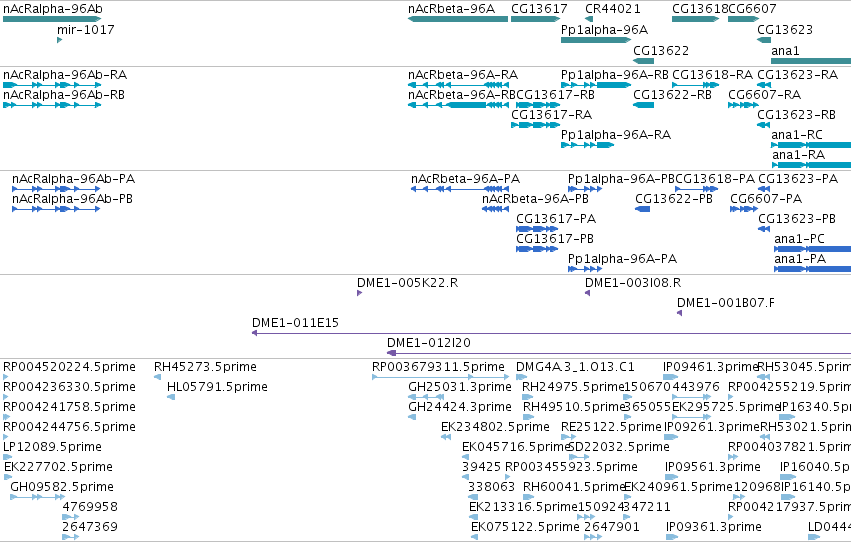Select the DME1-012I20 BAC clone
The image size is (851, 542).
click(x=619, y=353)
